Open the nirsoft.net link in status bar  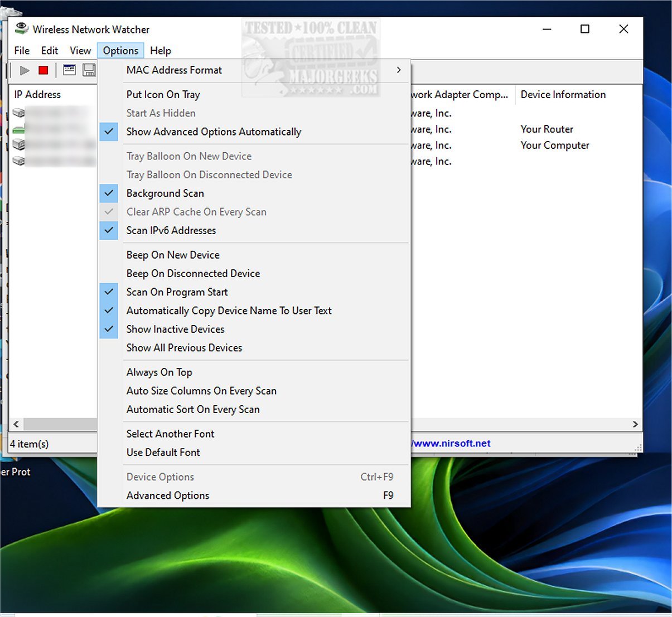point(452,444)
